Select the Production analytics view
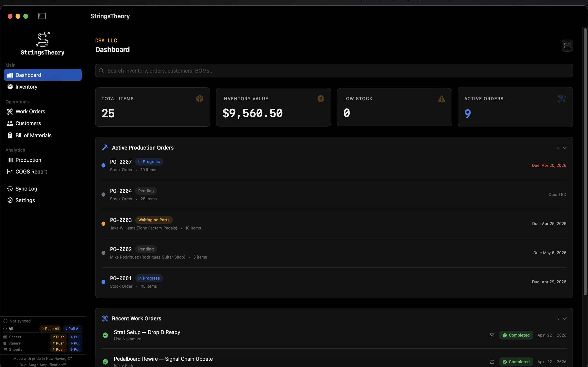Viewport: 588px width, 367px height. 28,160
